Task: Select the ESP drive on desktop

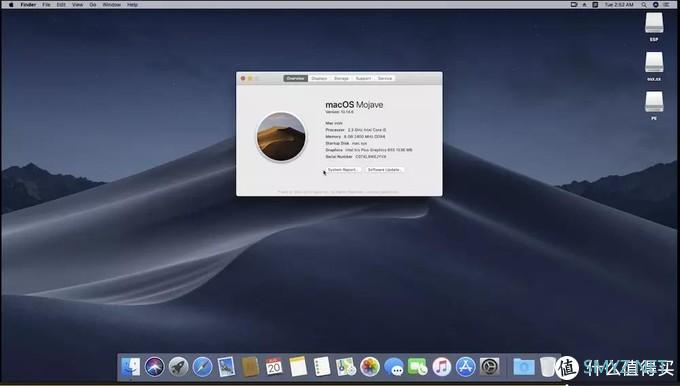Action: (x=654, y=27)
